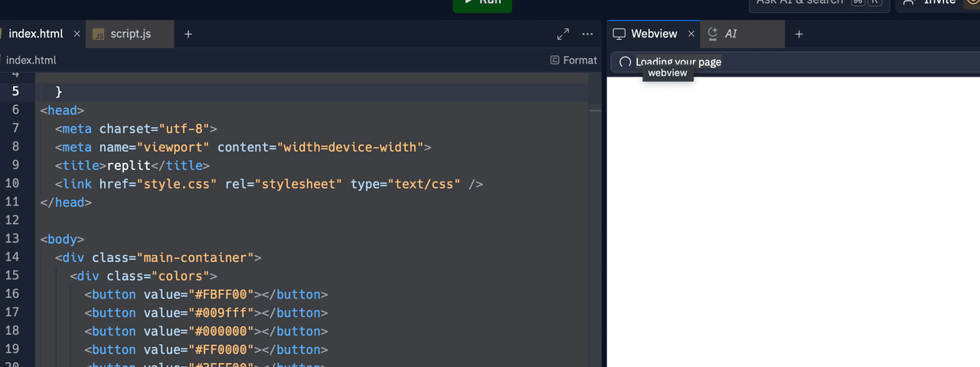Open the AI tab
The width and height of the screenshot is (980, 367).
pos(730,34)
